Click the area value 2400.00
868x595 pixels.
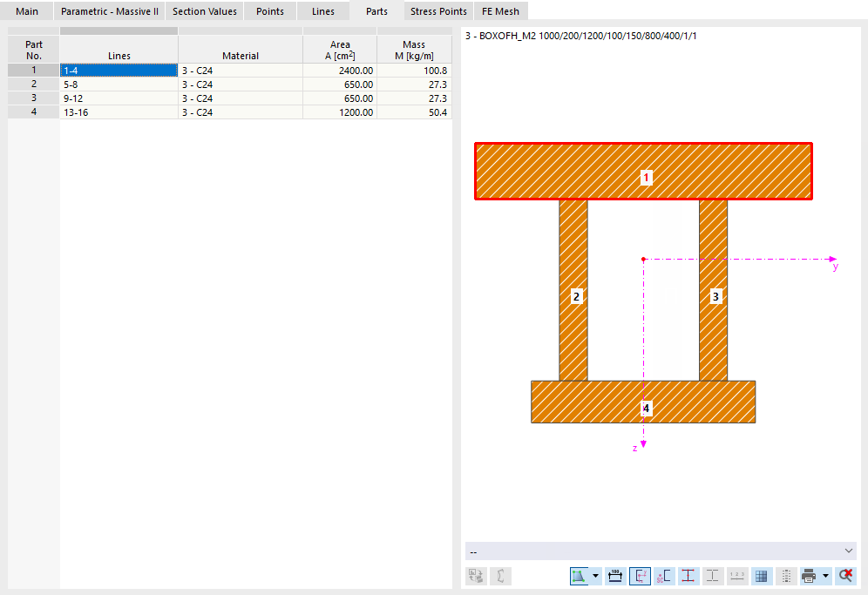pyautogui.click(x=340, y=71)
